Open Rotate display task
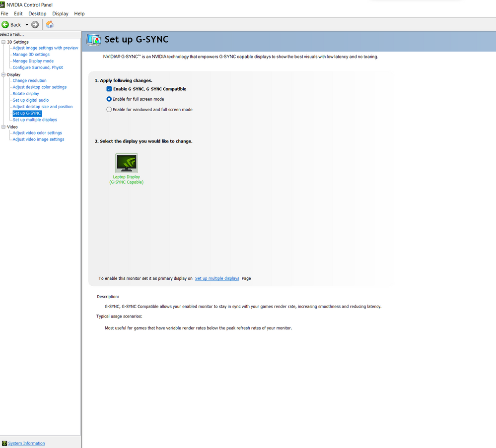 pyautogui.click(x=26, y=94)
